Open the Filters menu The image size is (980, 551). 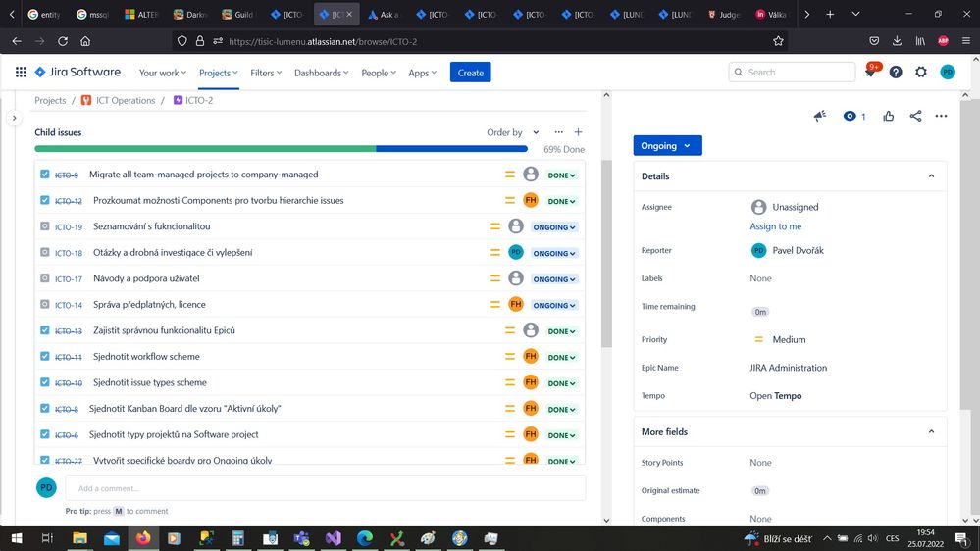[266, 73]
